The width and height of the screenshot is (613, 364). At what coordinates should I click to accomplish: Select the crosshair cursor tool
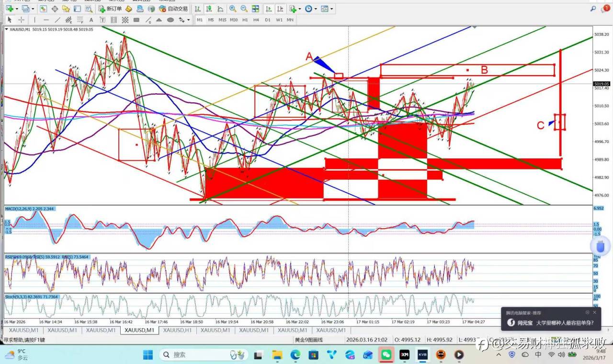pyautogui.click(x=21, y=20)
